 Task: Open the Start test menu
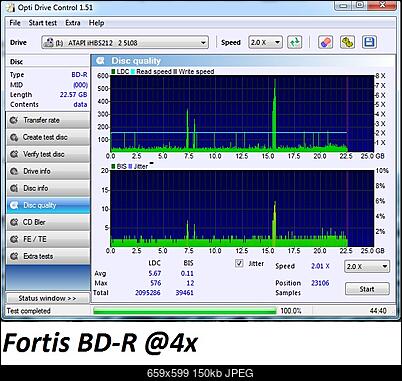[x=43, y=23]
